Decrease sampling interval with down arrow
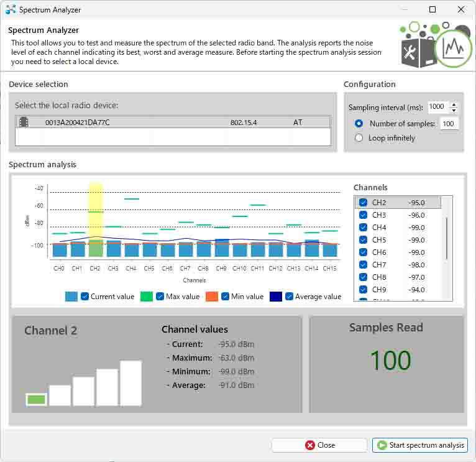Viewport: 476px width, 462px height. tap(454, 110)
